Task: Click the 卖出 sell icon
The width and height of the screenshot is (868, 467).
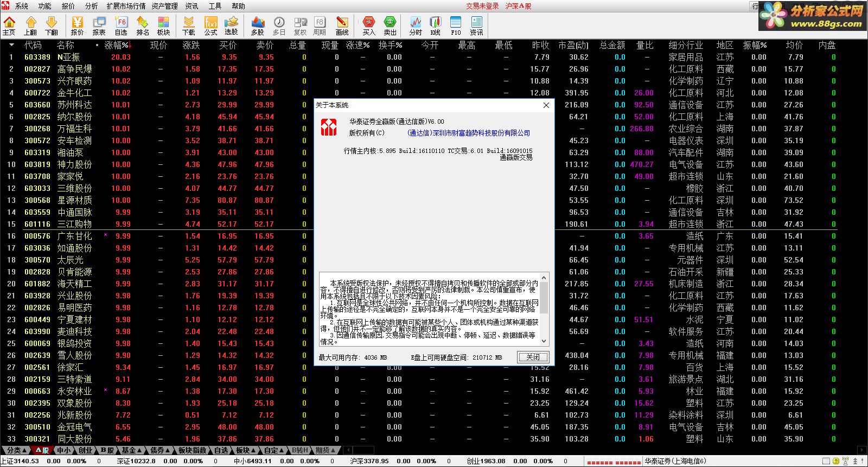Action: pyautogui.click(x=390, y=25)
